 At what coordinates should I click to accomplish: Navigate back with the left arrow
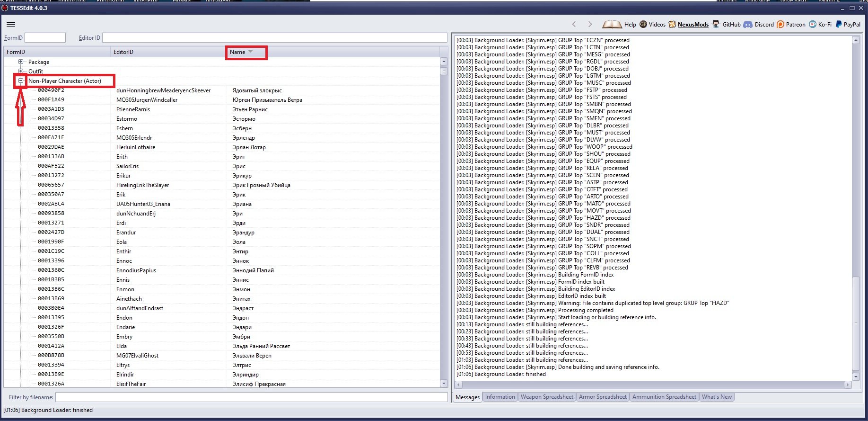pos(574,24)
